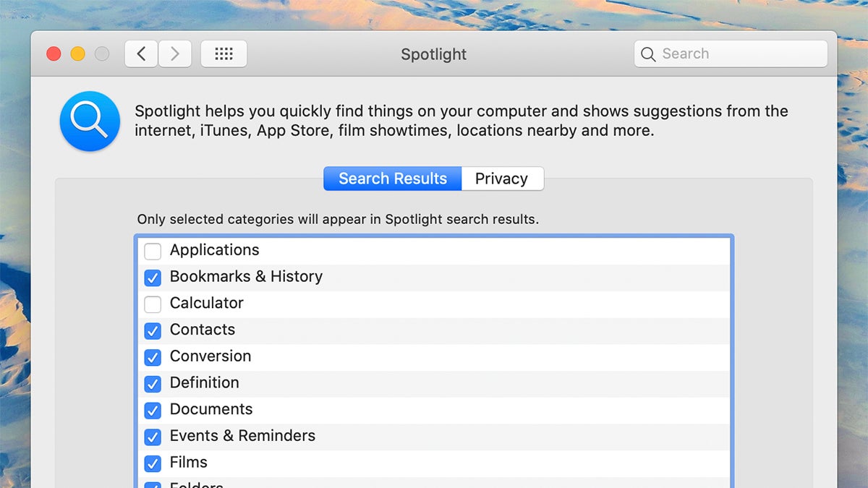
Task: Click the back navigation arrow
Action: [141, 53]
